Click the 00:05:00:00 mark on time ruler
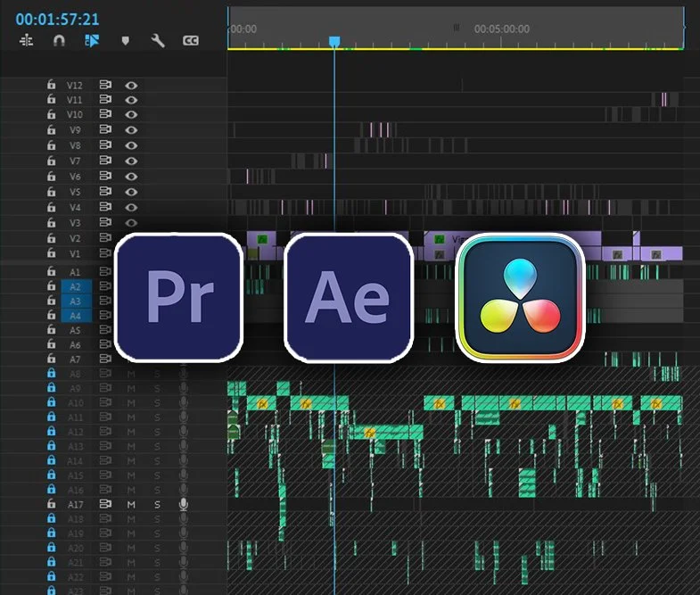The width and height of the screenshot is (700, 595). tap(502, 29)
